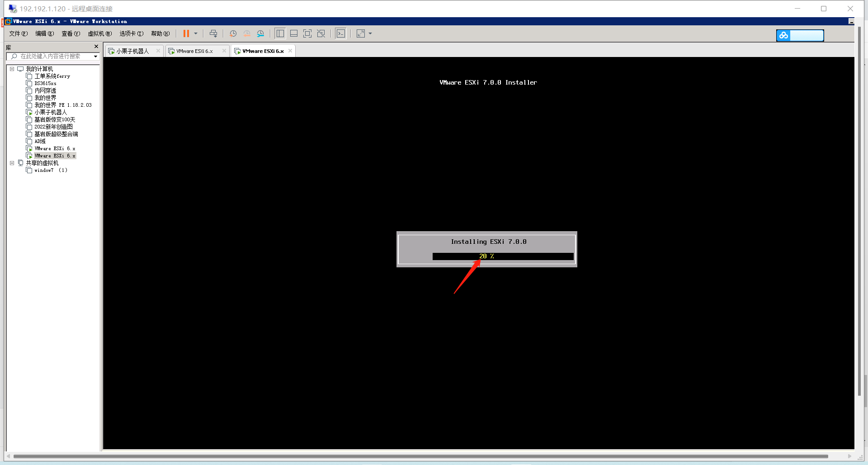Image resolution: width=868 pixels, height=465 pixels.
Task: Click the 我的计算机 computer icon
Action: tap(20, 69)
